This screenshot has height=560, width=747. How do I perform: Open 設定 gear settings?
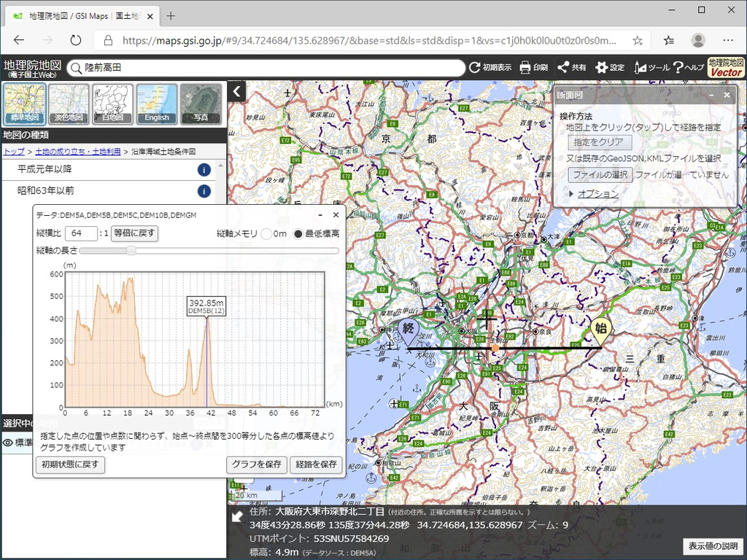(610, 68)
